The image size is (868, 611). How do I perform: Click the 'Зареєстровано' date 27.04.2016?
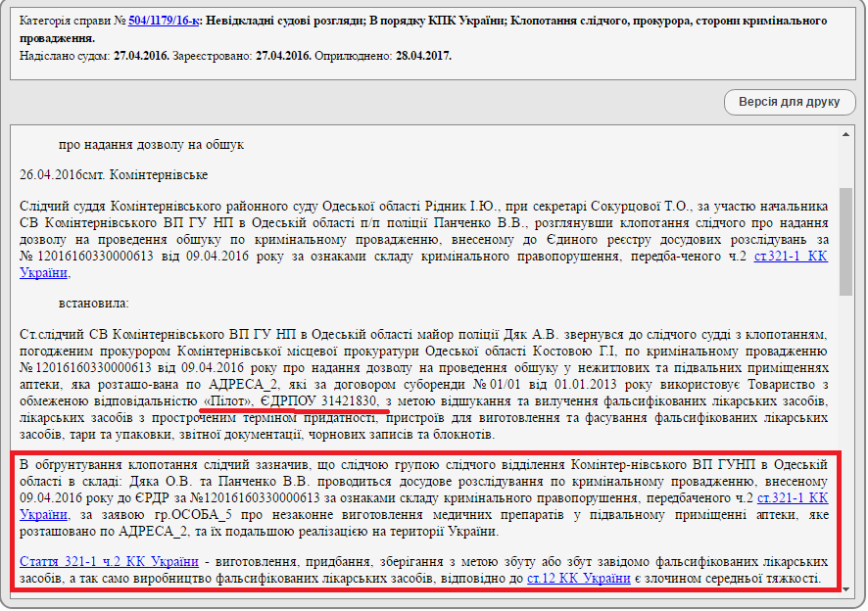282,56
